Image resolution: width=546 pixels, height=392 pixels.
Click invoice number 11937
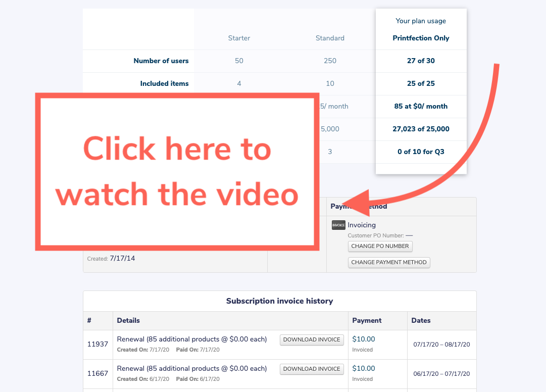pos(97,344)
